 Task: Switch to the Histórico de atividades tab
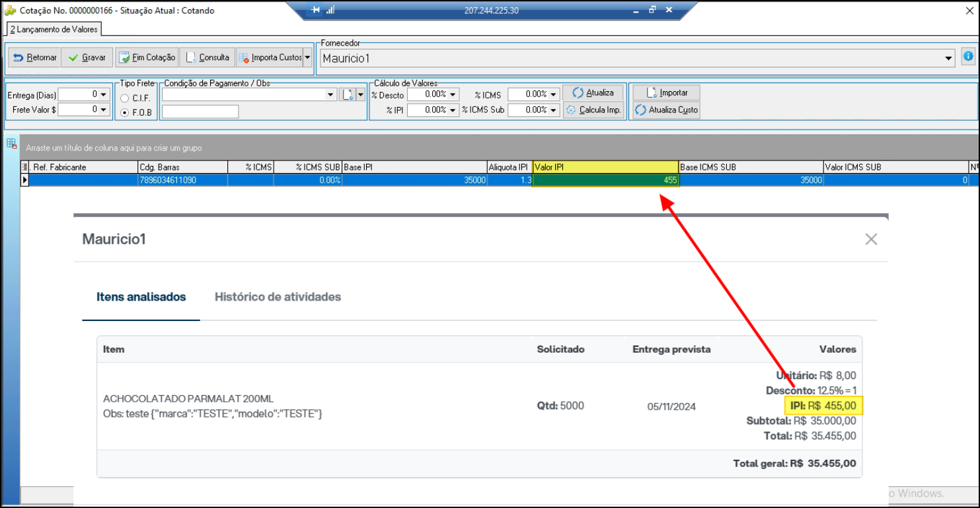[x=278, y=297]
